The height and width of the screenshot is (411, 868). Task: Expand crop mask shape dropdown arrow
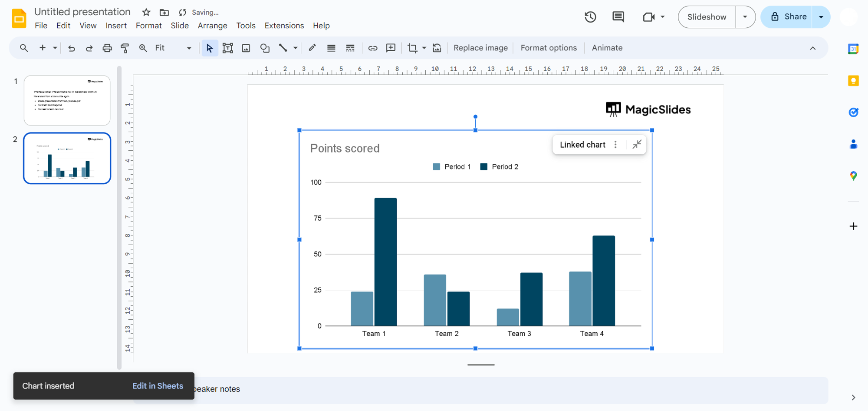click(x=424, y=48)
